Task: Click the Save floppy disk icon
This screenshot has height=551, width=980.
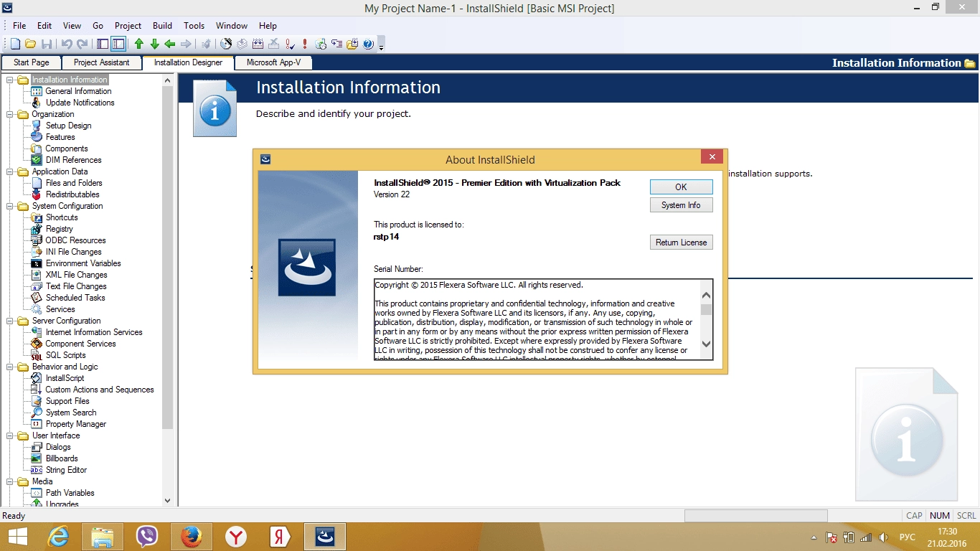Action: click(47, 44)
